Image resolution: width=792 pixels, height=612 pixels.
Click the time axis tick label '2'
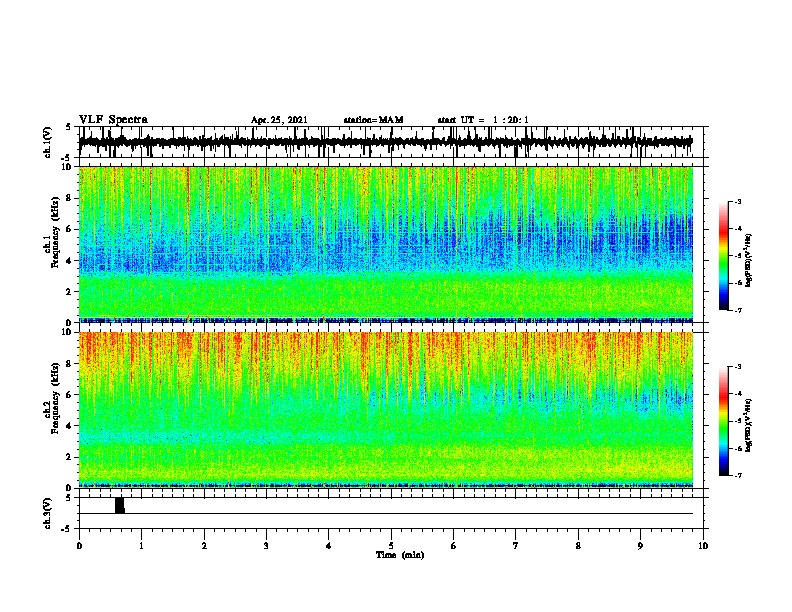[x=204, y=546]
